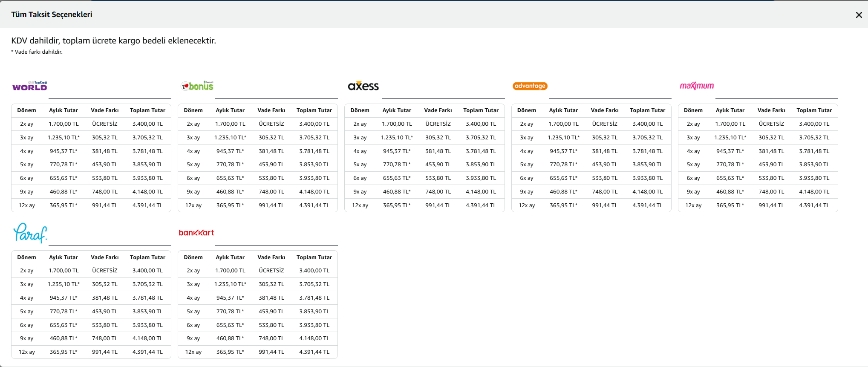Click Toplam Tutar header in Maximum table
The height and width of the screenshot is (367, 868).
click(x=814, y=110)
